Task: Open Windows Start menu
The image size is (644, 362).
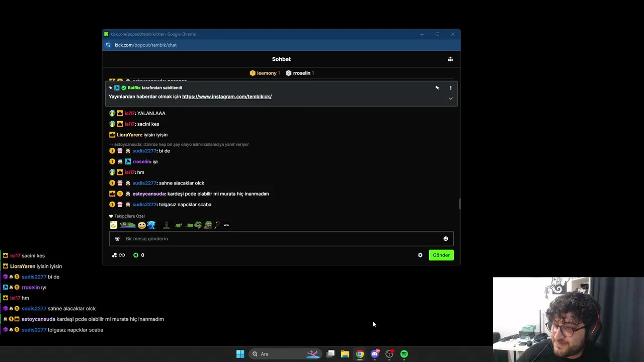Action: coord(240,354)
